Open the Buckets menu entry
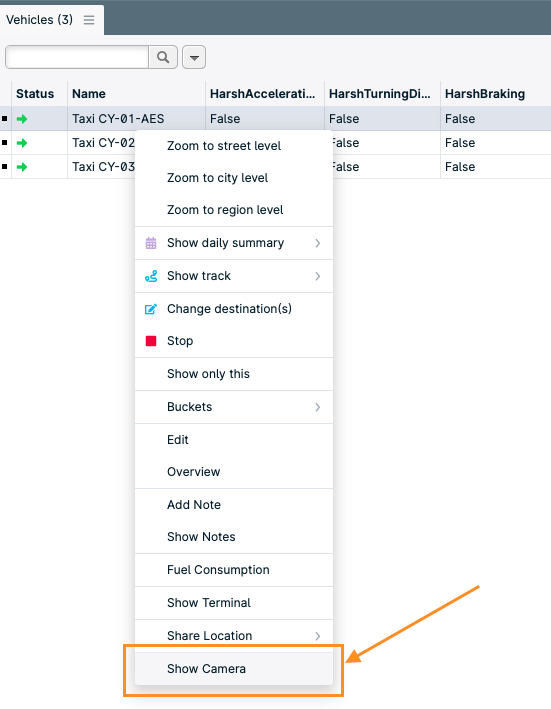 pyautogui.click(x=234, y=407)
